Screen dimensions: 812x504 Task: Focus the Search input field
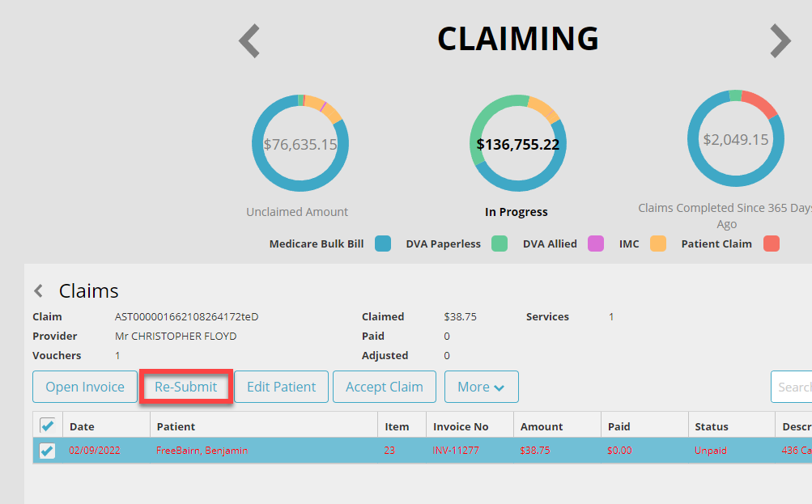pos(791,387)
